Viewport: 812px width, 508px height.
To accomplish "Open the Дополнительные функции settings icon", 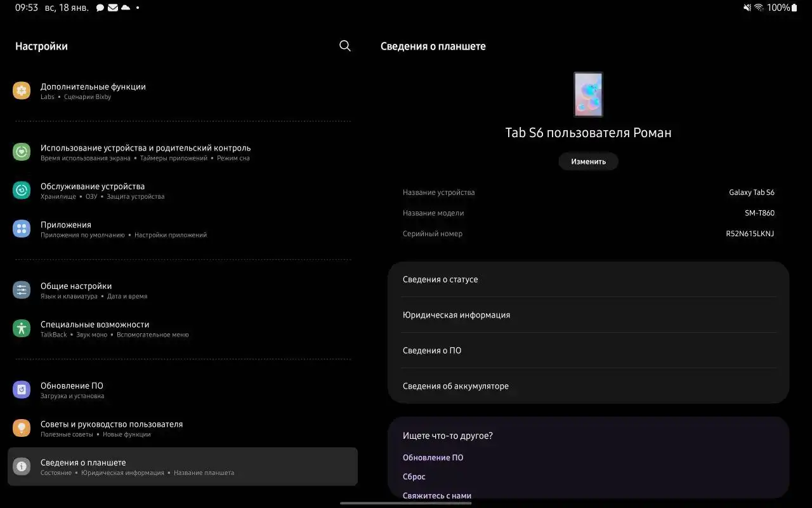I will pyautogui.click(x=21, y=90).
